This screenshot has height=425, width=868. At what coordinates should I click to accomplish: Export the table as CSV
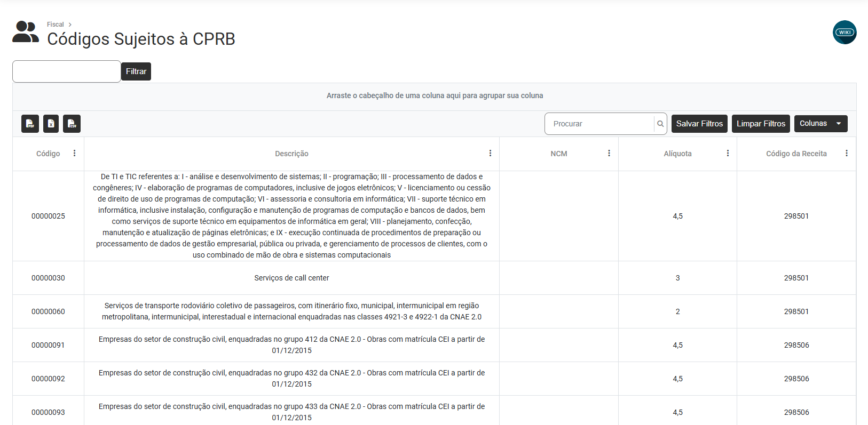72,124
